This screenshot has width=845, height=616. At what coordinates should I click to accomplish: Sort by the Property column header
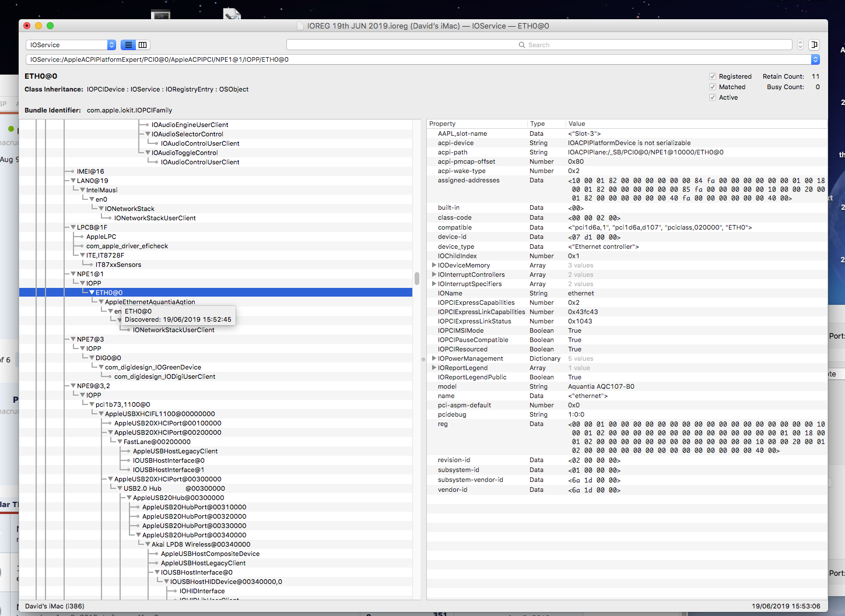pos(476,124)
